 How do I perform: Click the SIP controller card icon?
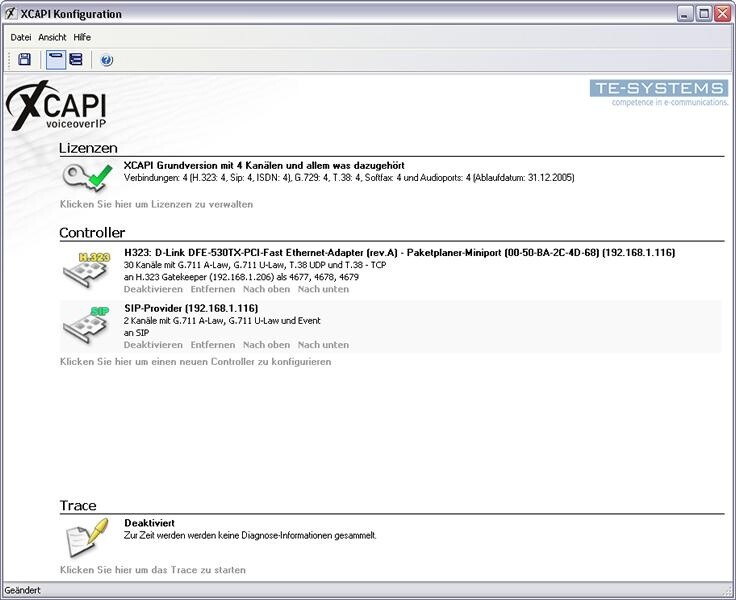point(87,324)
